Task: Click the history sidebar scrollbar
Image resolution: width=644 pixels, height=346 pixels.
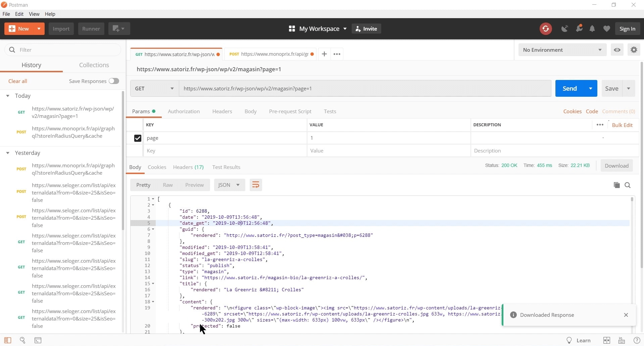Action: (123, 161)
